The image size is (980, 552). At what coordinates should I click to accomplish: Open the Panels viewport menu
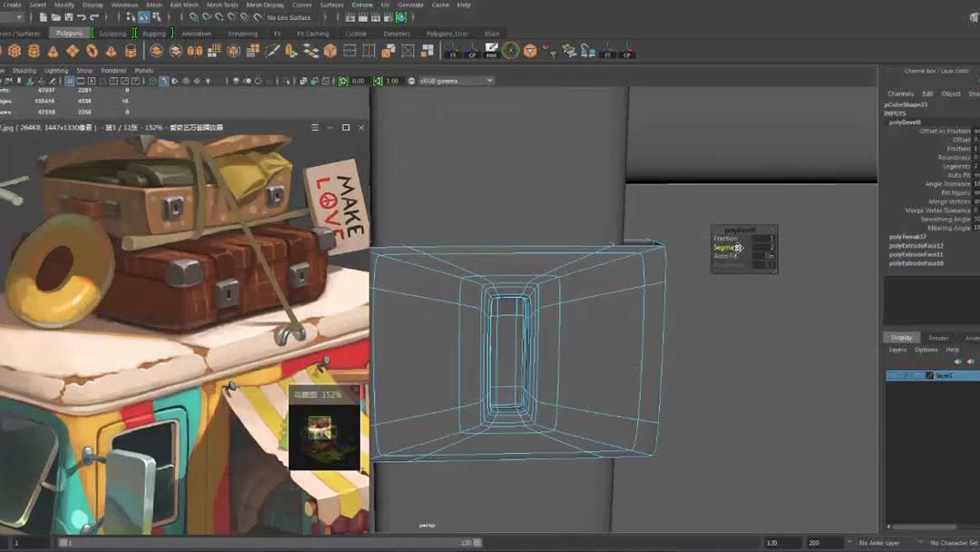[143, 70]
